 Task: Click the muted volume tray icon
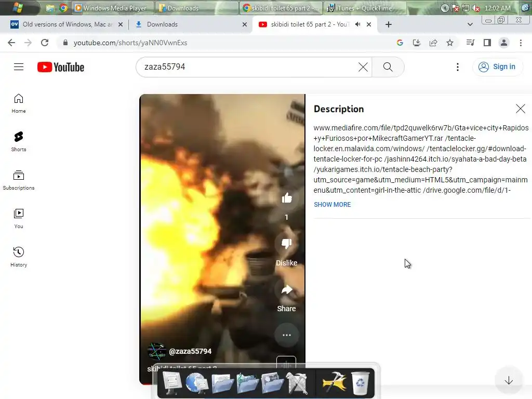pos(476,8)
